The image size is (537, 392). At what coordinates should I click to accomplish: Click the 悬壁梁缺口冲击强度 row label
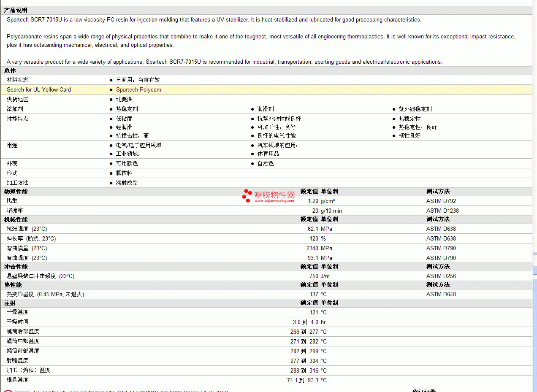tap(41, 276)
